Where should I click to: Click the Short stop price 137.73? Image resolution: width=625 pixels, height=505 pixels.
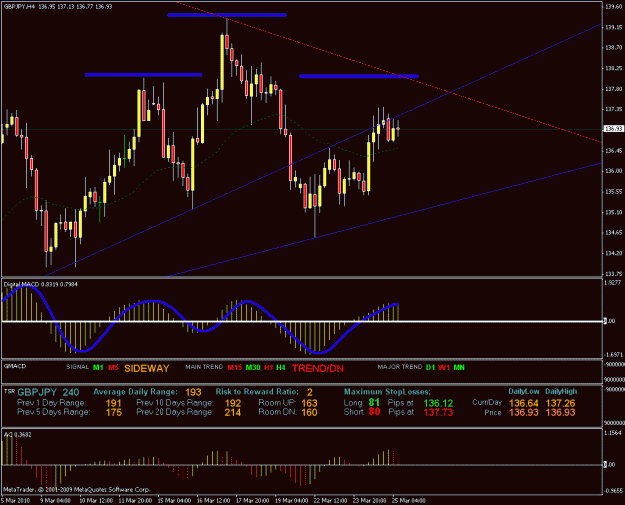tap(438, 413)
